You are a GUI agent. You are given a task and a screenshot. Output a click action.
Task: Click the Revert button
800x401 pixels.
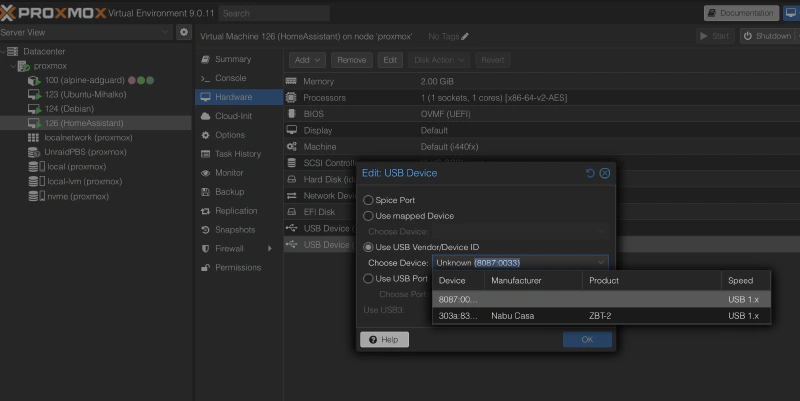[x=493, y=60]
